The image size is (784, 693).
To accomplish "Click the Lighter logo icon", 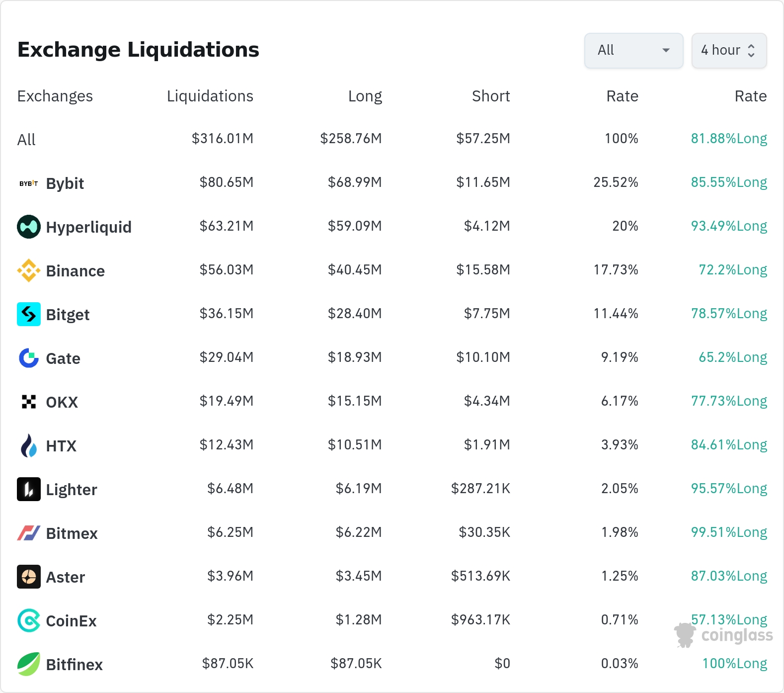I will [29, 489].
